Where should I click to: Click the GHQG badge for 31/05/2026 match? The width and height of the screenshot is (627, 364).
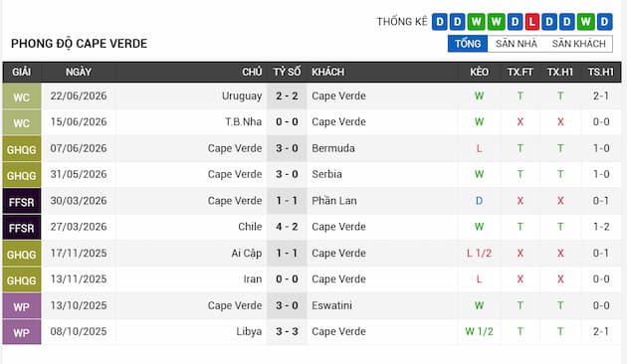click(x=22, y=175)
